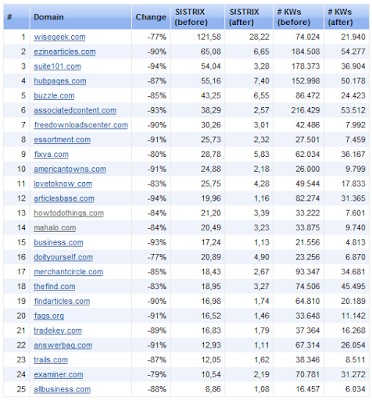Click the # KWs (after) column header
The width and height of the screenshot is (372, 400).
[x=346, y=17]
